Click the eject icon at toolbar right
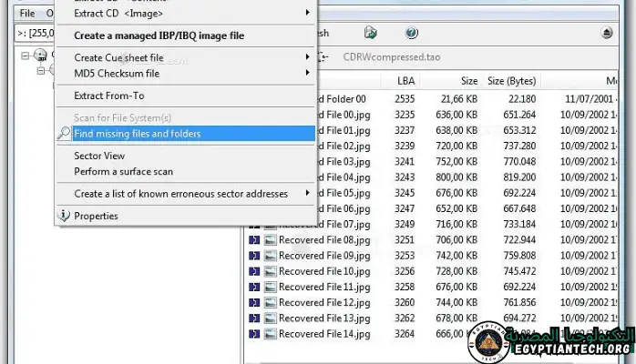The height and width of the screenshot is (364, 636). click(608, 33)
